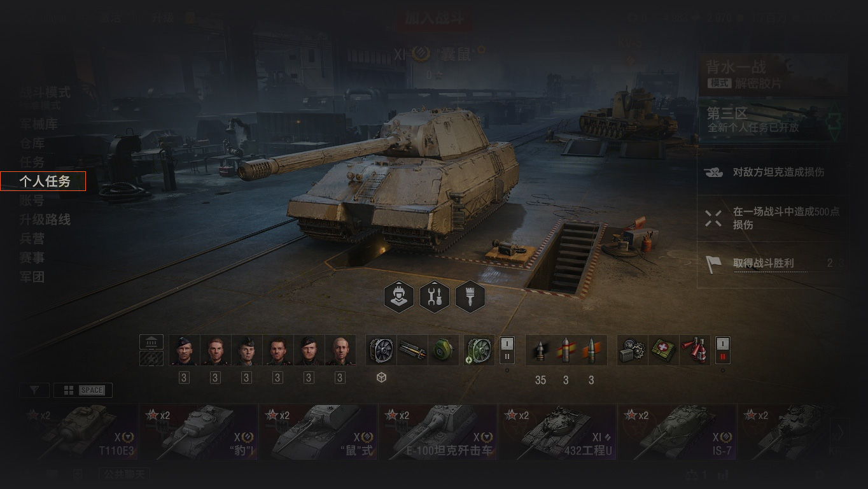Open the wrench and screwdriver maintenance icon
The image size is (868, 489).
[x=435, y=296]
